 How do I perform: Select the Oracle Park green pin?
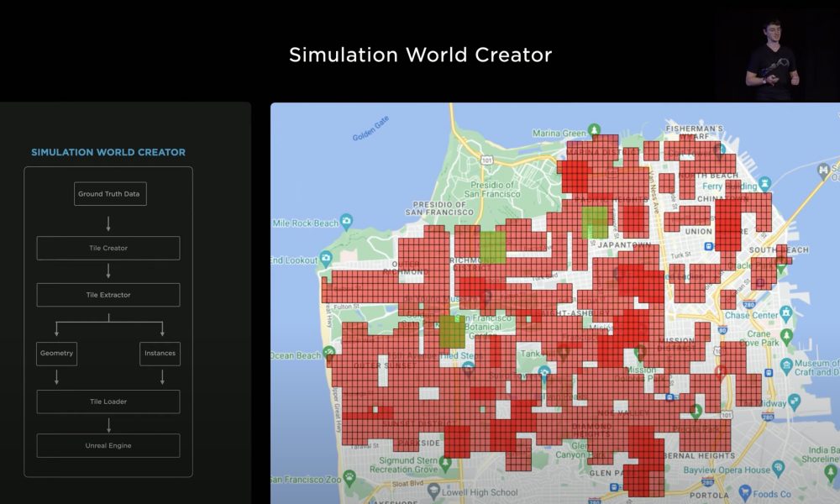coord(781,266)
